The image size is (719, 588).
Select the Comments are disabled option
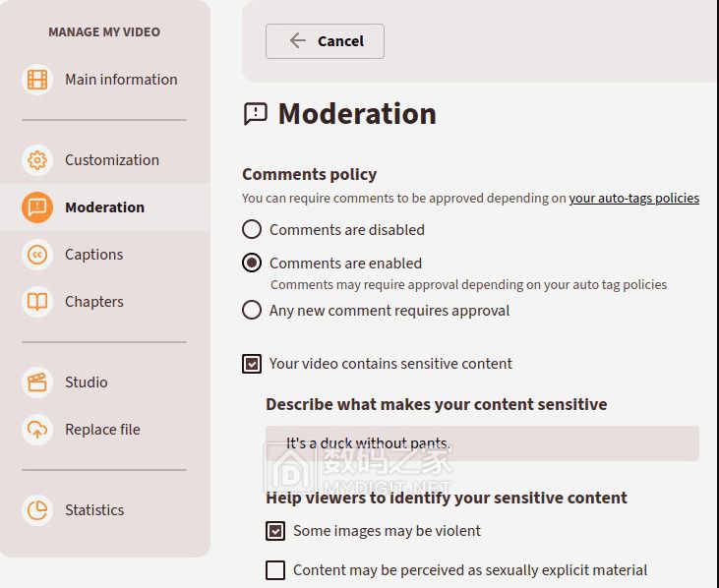pos(252,230)
